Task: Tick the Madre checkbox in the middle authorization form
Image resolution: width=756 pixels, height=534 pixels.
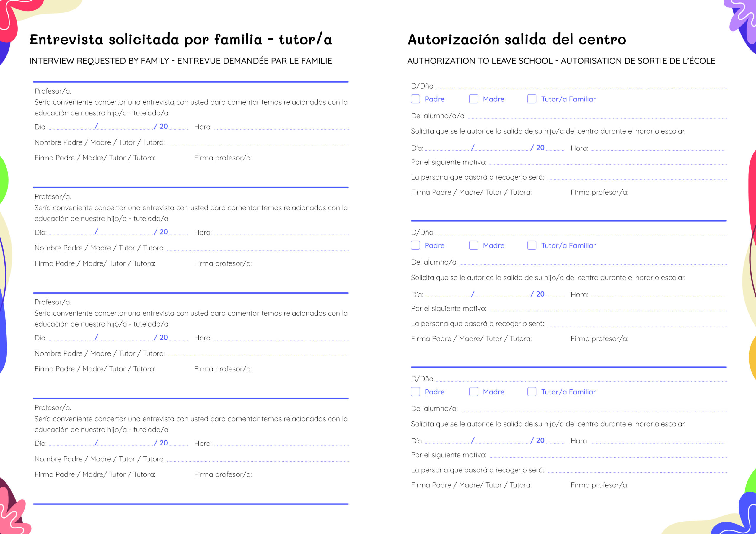Action: [473, 245]
